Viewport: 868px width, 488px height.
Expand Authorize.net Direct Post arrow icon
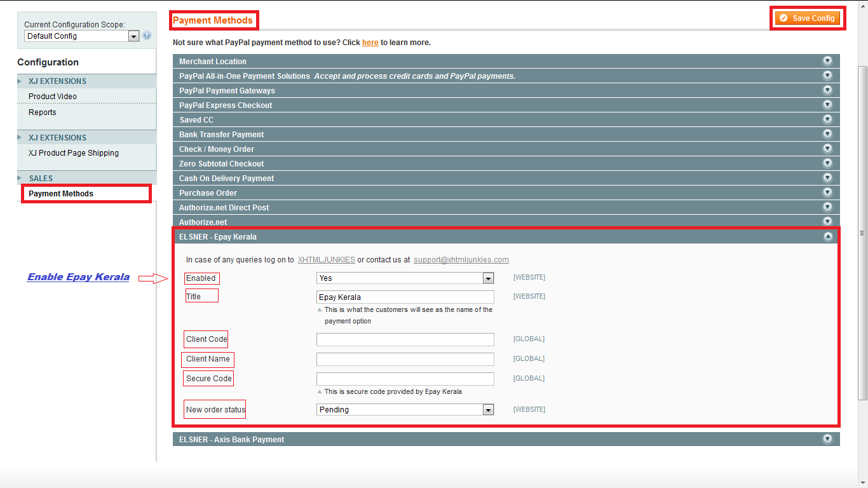click(x=827, y=207)
